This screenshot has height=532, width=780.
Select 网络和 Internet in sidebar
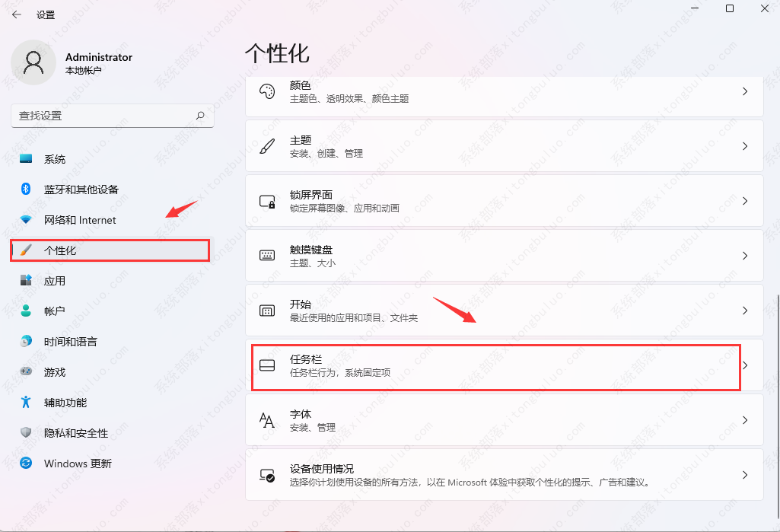pyautogui.click(x=80, y=220)
